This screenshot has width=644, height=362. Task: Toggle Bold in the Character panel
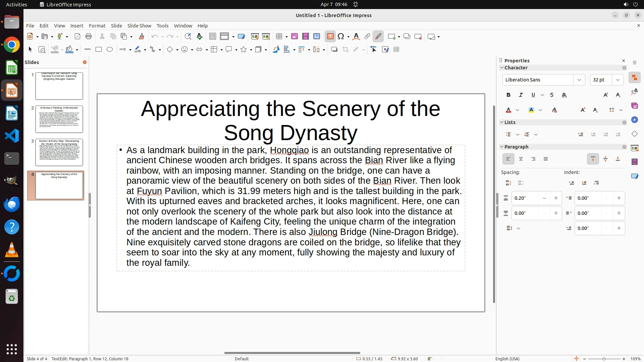click(508, 95)
